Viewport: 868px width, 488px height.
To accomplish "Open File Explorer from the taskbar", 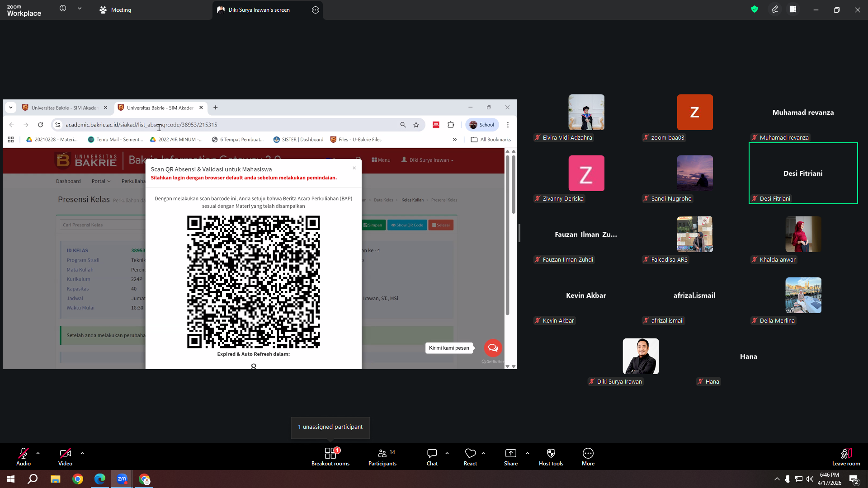I will tap(55, 479).
